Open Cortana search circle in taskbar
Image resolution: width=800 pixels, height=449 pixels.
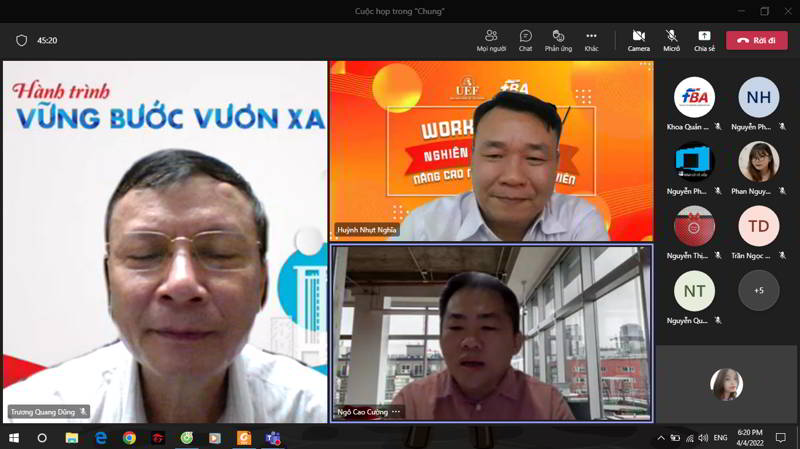42,438
